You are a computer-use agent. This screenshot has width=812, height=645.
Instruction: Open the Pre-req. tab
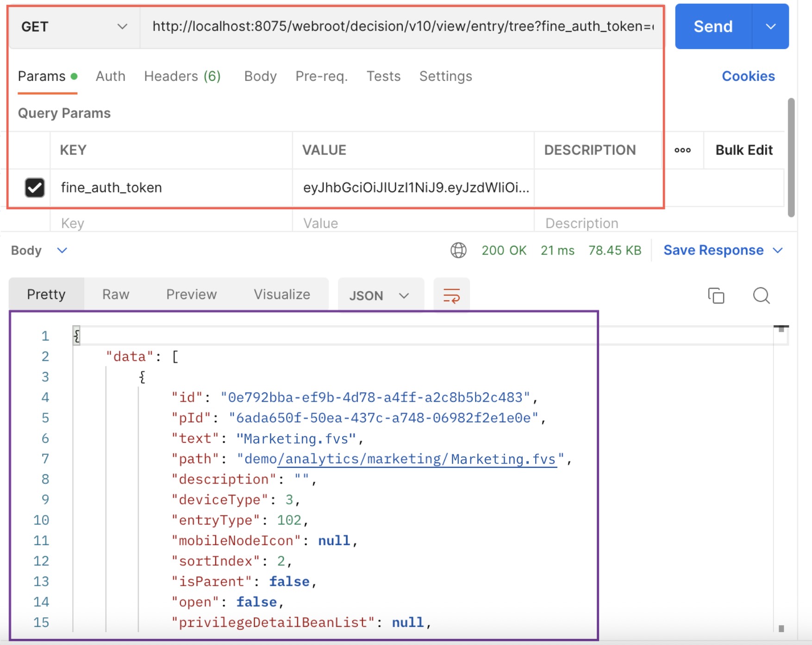pyautogui.click(x=322, y=76)
